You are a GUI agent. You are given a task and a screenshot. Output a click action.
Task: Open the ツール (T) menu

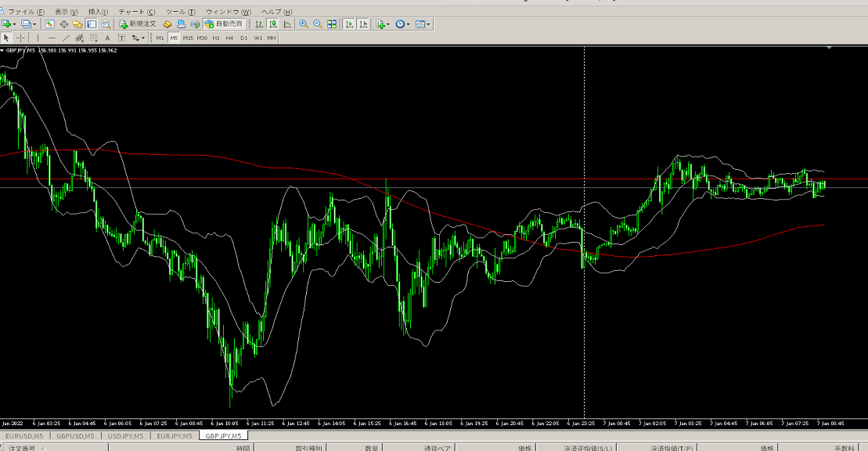click(x=181, y=12)
